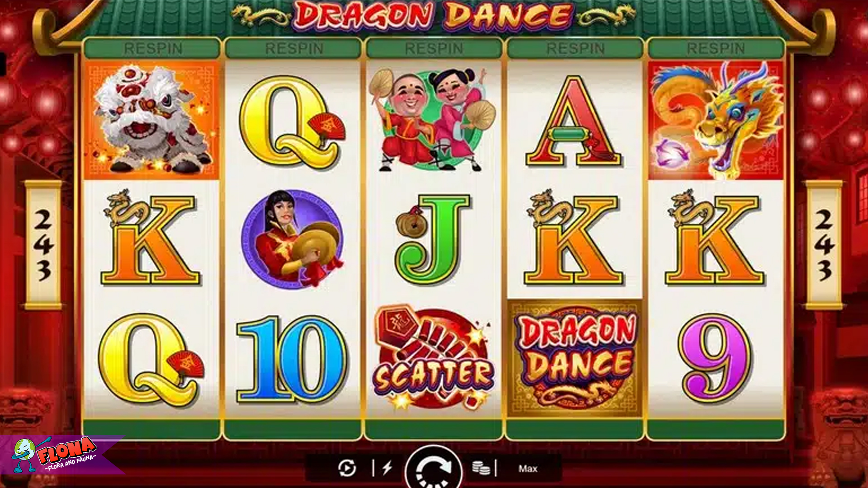
Task: Respin the first reel
Action: point(152,48)
